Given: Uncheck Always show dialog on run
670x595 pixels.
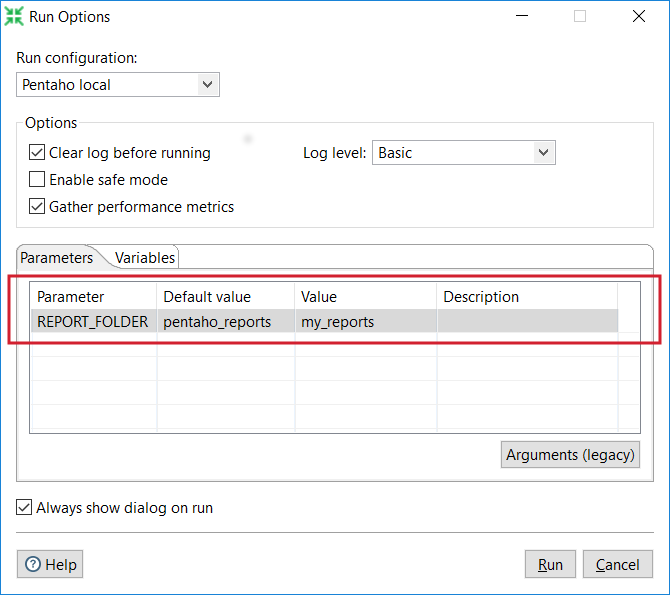Looking at the screenshot, I should [24, 507].
